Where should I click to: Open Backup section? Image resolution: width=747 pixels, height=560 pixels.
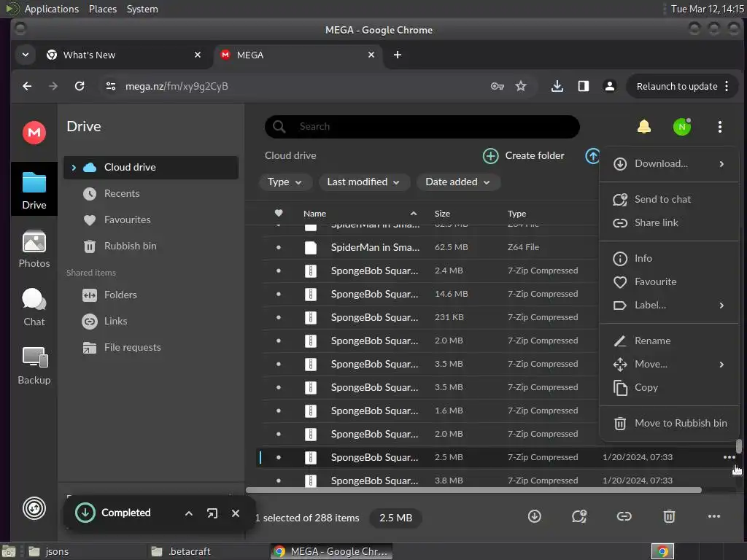pyautogui.click(x=34, y=366)
